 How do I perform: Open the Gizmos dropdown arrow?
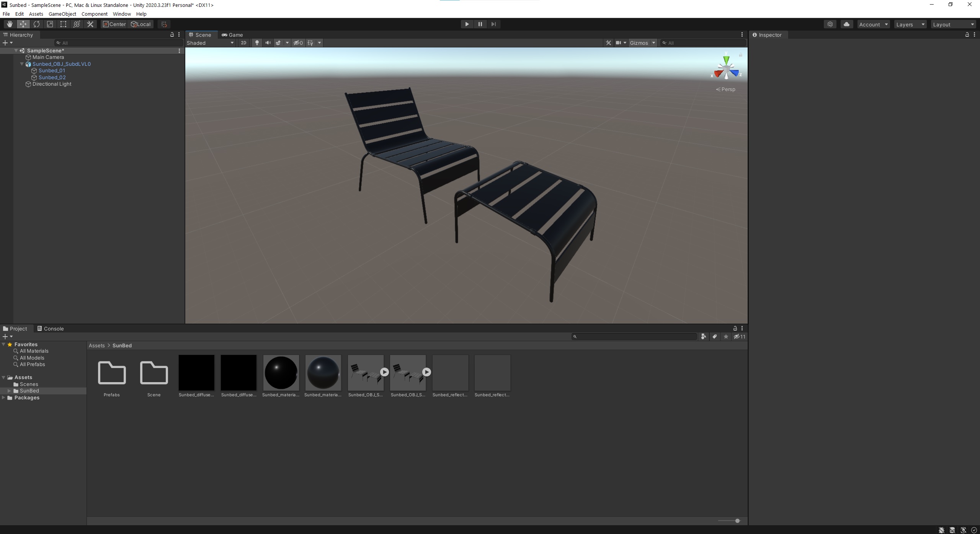click(x=654, y=43)
